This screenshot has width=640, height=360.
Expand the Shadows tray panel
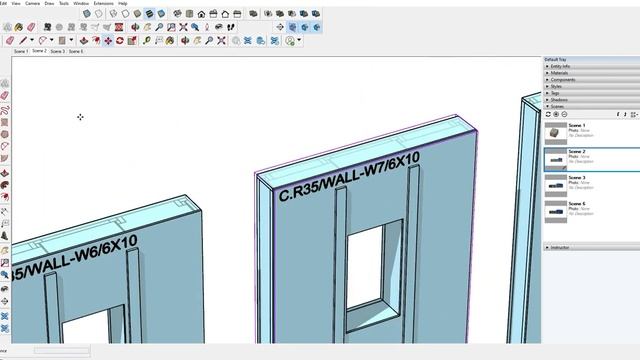click(x=591, y=100)
